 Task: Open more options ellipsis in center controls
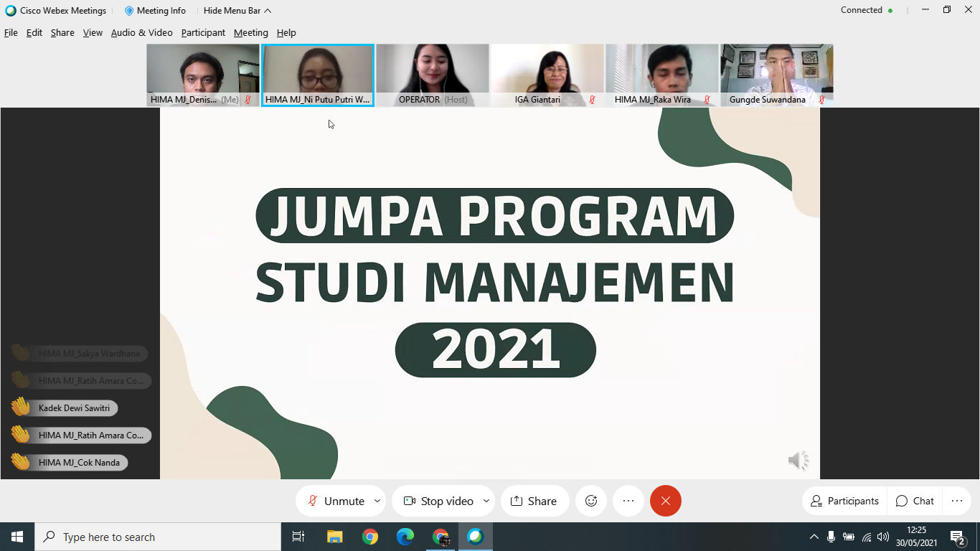[628, 501]
